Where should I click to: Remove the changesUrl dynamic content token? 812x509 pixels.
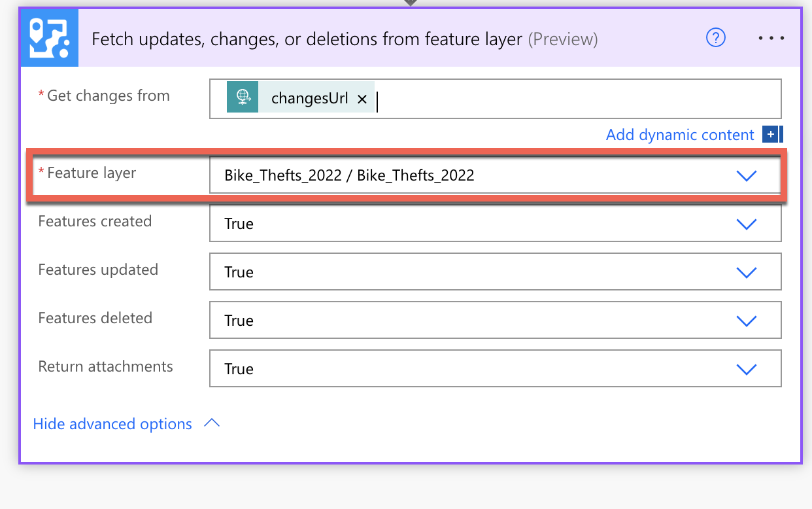coord(362,99)
